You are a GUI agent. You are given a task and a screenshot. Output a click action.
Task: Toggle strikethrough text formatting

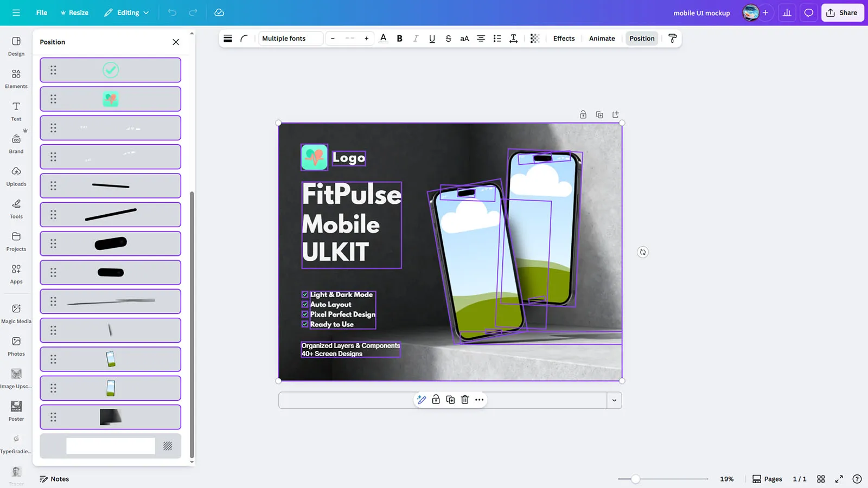coord(448,38)
